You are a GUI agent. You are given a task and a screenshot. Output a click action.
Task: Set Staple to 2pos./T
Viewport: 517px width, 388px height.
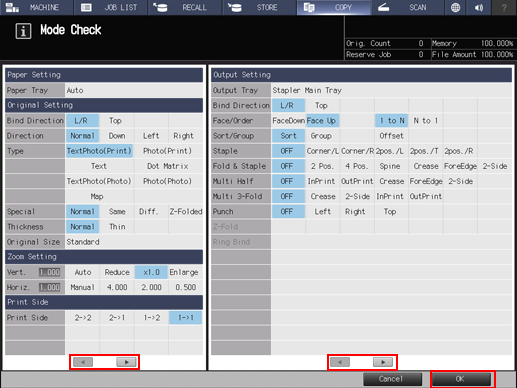click(425, 151)
